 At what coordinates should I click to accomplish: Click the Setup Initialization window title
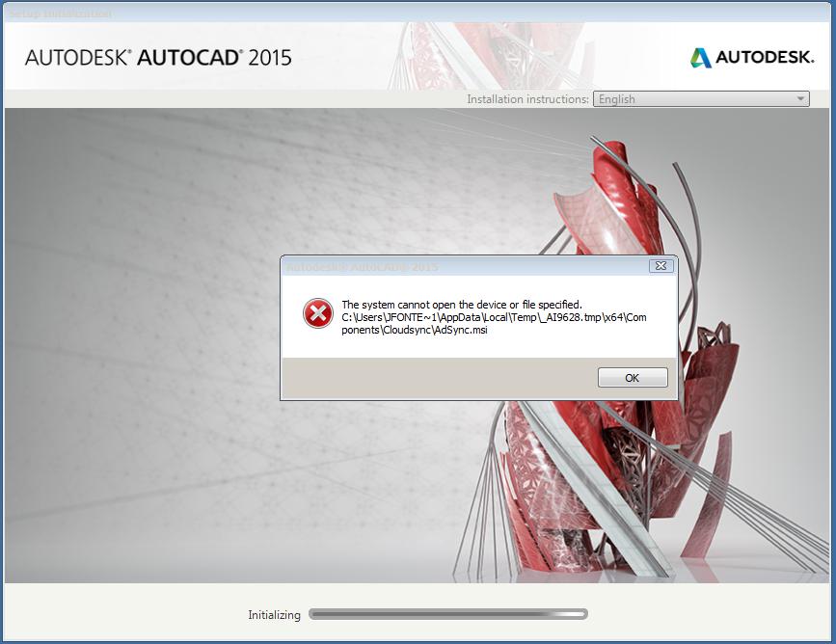pos(61,13)
